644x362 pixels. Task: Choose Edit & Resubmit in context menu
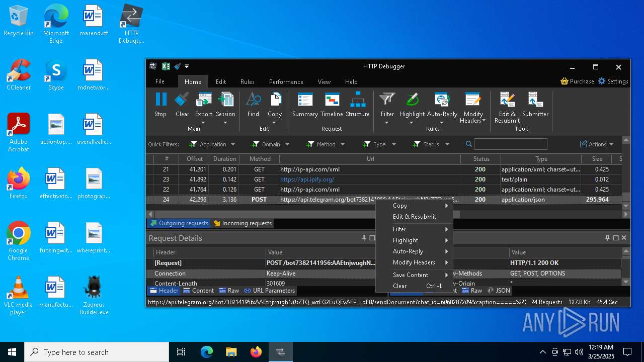(x=415, y=217)
